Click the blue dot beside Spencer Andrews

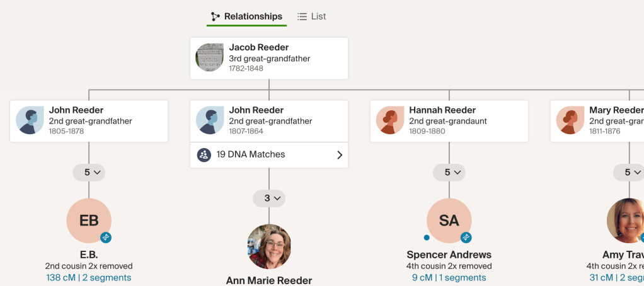point(427,237)
